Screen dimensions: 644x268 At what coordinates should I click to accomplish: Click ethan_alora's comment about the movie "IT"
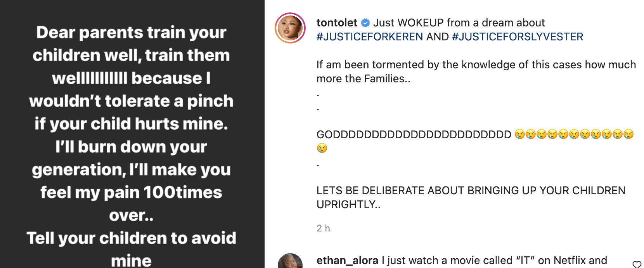[494, 261]
